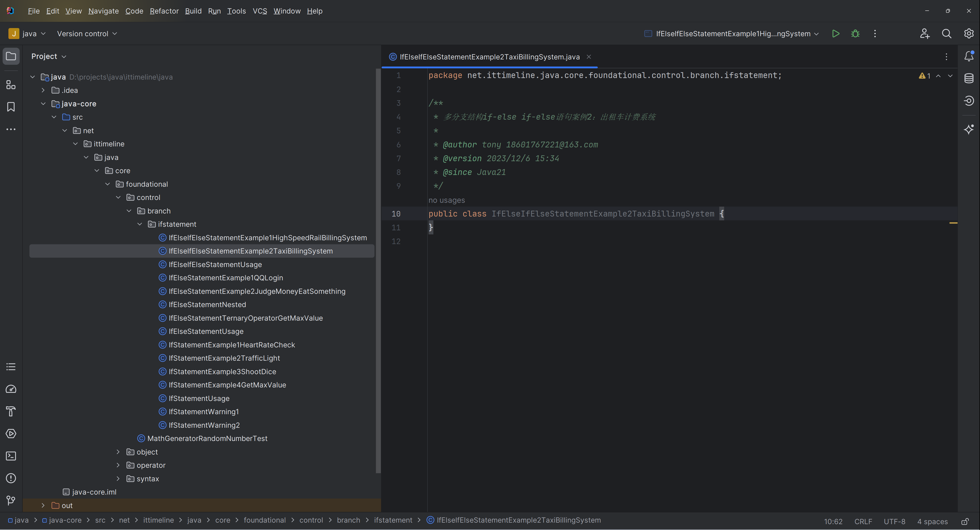Click line separator CRLF in status bar
Image resolution: width=980 pixels, height=530 pixels.
tap(863, 521)
